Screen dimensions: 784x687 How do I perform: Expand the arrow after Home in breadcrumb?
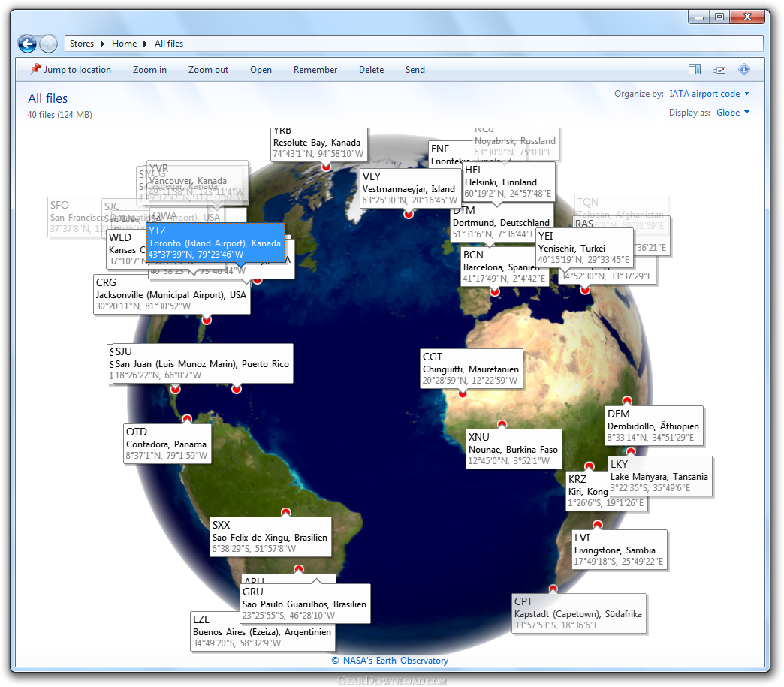coord(146,44)
